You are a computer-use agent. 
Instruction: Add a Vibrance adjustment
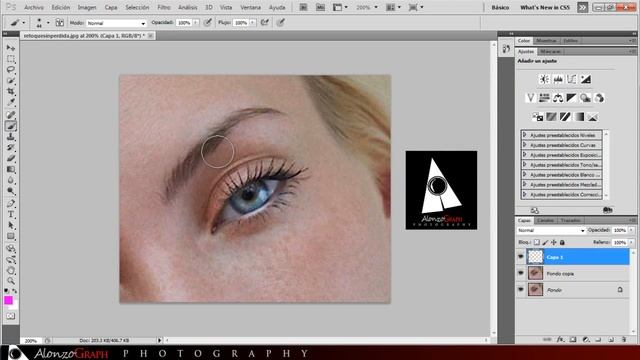click(x=530, y=98)
